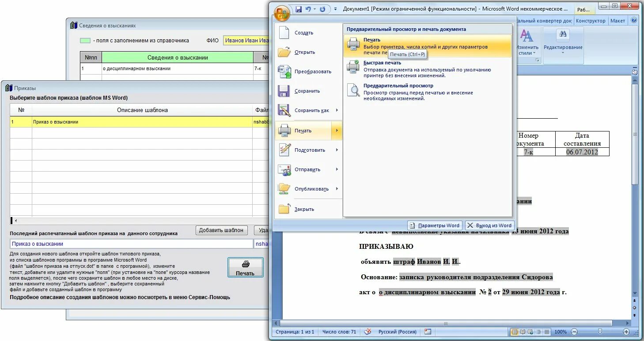Switch to Full Screen Reading view
This screenshot has height=341, width=644.
pos(523,332)
